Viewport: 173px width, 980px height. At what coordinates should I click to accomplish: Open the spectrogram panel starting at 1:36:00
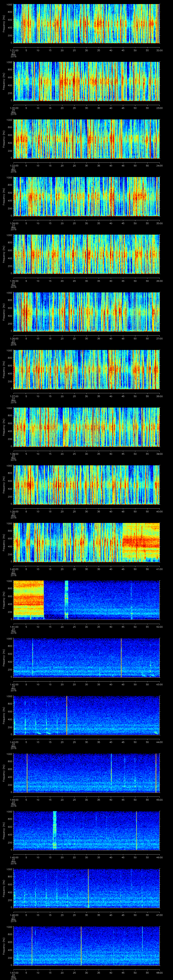point(87,312)
